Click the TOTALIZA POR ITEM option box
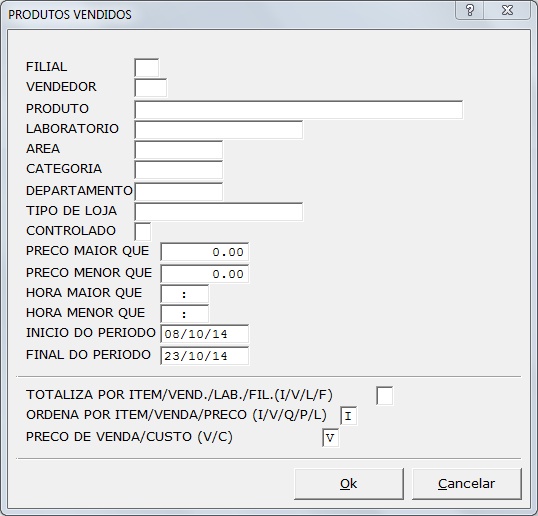This screenshot has height=516, width=538. [x=385, y=396]
